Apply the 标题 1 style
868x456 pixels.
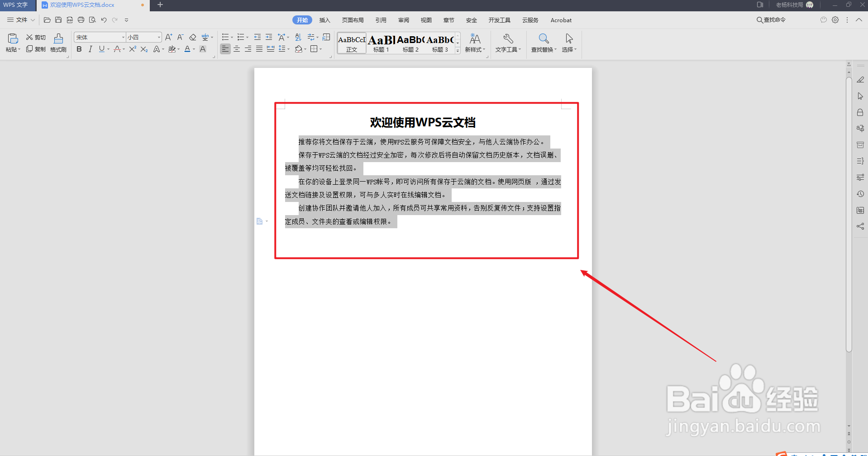(x=381, y=43)
